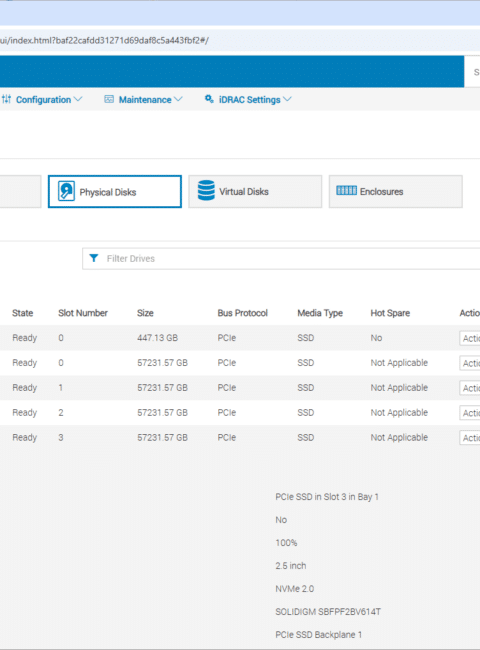Sort by the Media Type column header

click(x=320, y=313)
